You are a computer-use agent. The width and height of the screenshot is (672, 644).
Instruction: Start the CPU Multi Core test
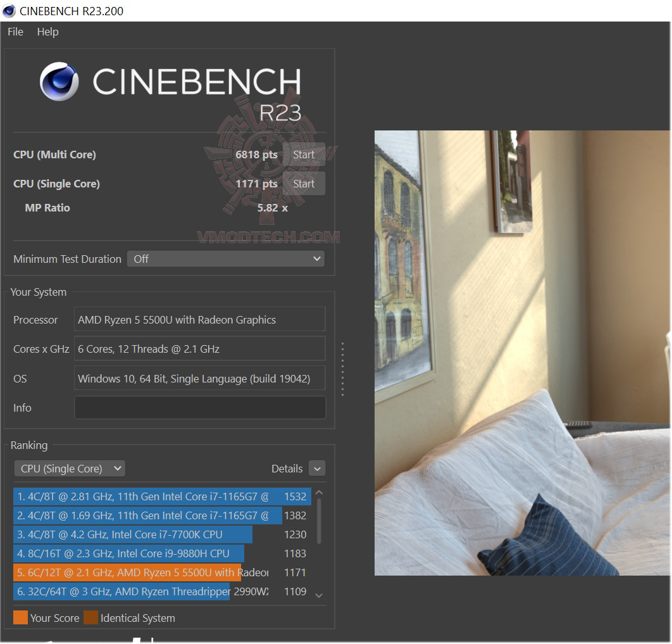[x=304, y=155]
